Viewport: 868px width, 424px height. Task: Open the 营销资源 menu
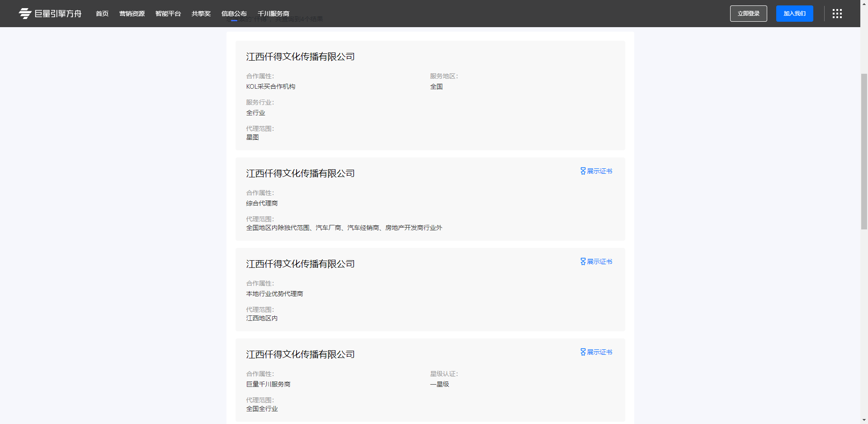pos(132,14)
